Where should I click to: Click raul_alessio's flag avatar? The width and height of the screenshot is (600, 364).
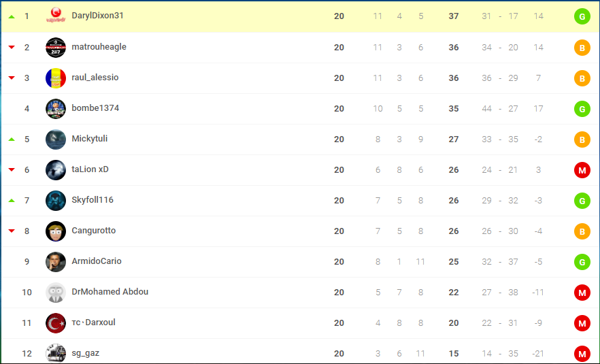click(x=56, y=78)
